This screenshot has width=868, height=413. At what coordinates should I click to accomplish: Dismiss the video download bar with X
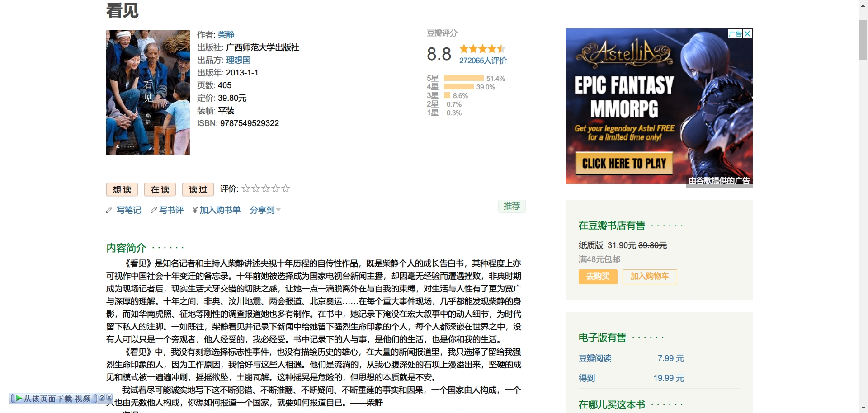(109, 398)
